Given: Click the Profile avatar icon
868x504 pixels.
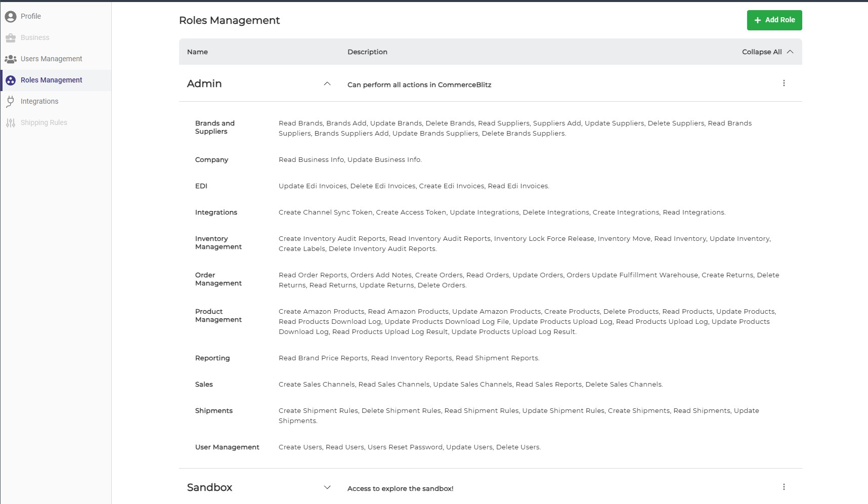Looking at the screenshot, I should pos(11,17).
